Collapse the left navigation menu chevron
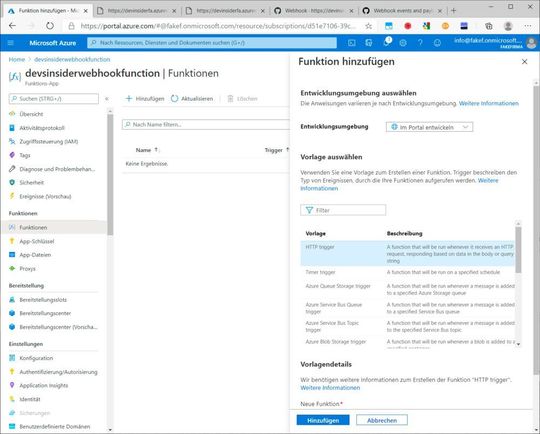 click(107, 99)
